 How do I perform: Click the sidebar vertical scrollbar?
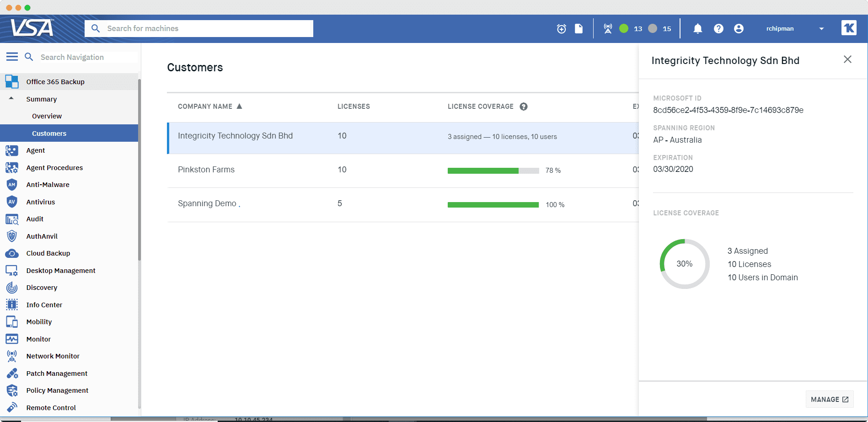139,169
